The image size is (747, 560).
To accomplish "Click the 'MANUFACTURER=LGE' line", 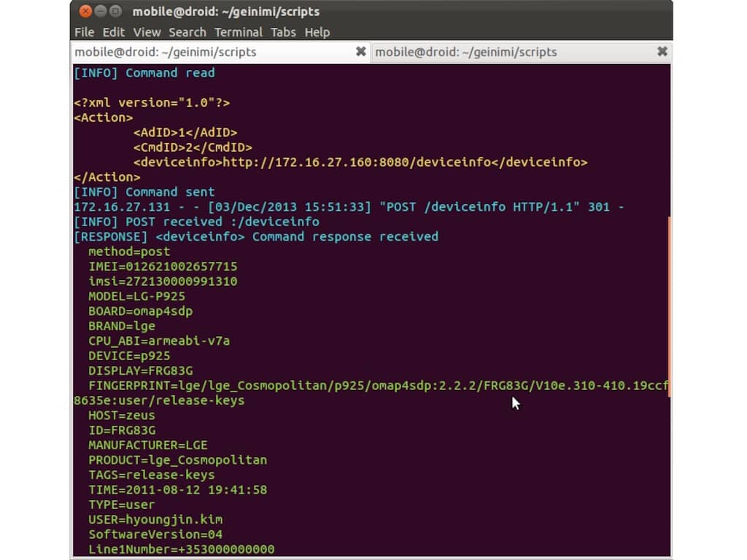I will click(x=148, y=446).
